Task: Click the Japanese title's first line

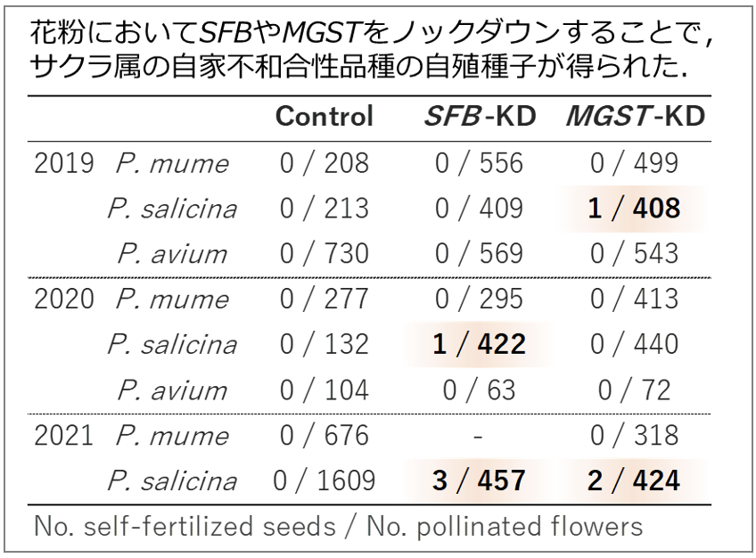Action: 371,34
